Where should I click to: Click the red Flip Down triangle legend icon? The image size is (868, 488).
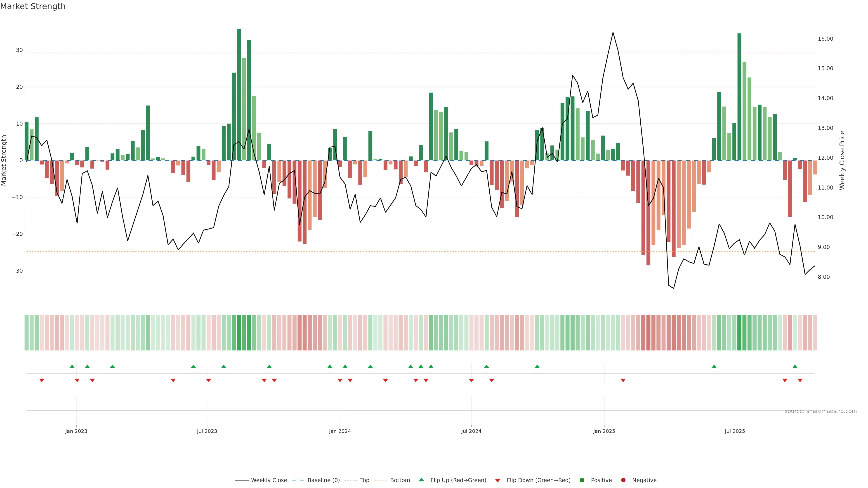point(498,481)
